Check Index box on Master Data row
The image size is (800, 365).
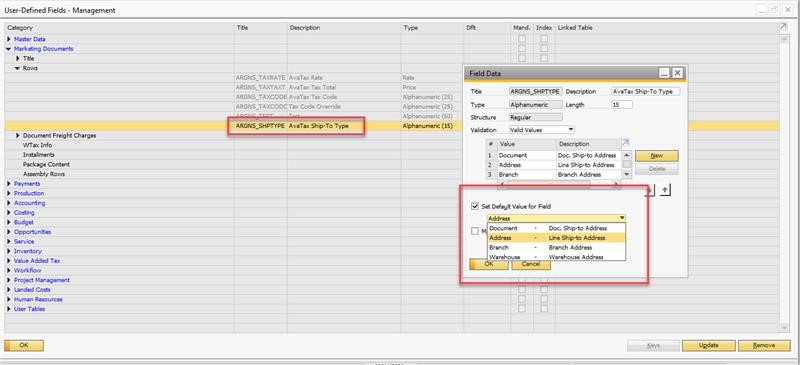pyautogui.click(x=544, y=39)
